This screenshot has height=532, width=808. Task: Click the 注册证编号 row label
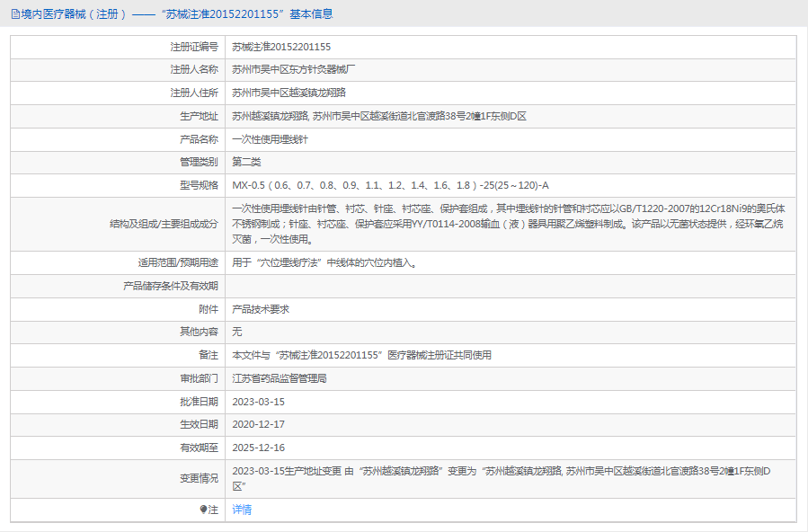coord(194,47)
